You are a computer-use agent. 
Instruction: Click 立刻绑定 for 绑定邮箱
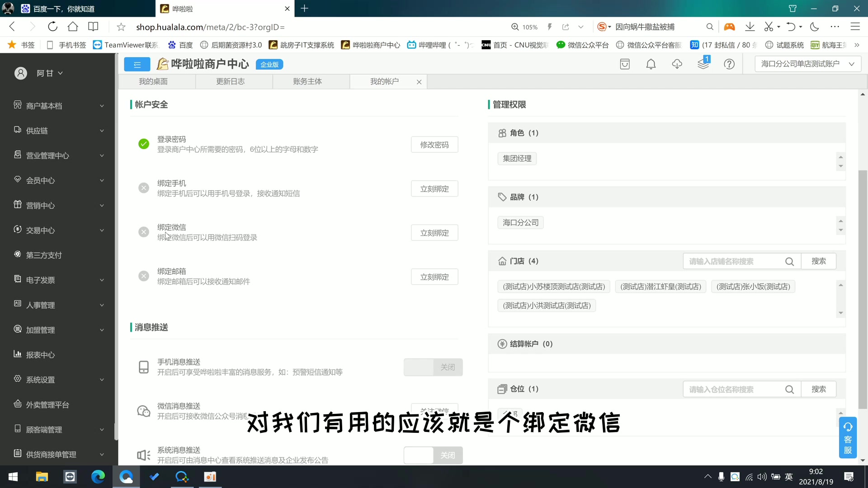(434, 277)
